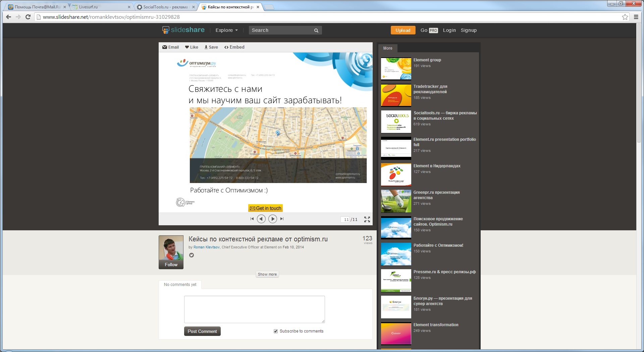The width and height of the screenshot is (644, 352).
Task: Click the map on the slide
Action: (278, 145)
